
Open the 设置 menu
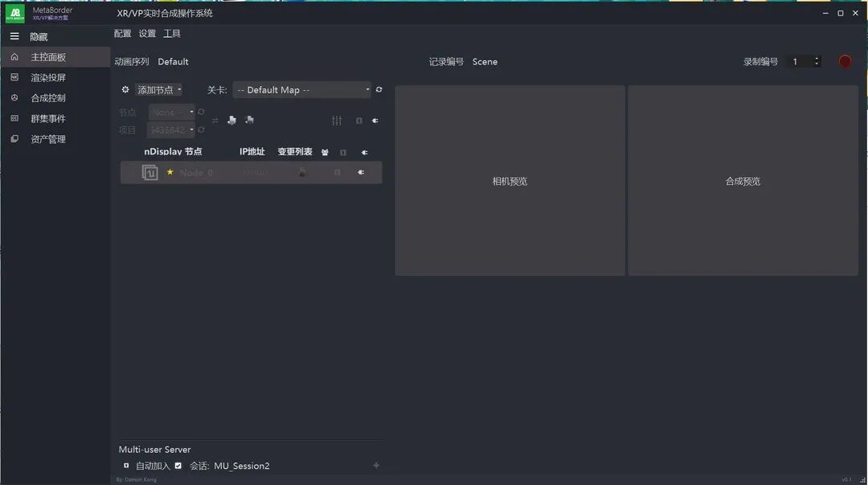pos(147,34)
